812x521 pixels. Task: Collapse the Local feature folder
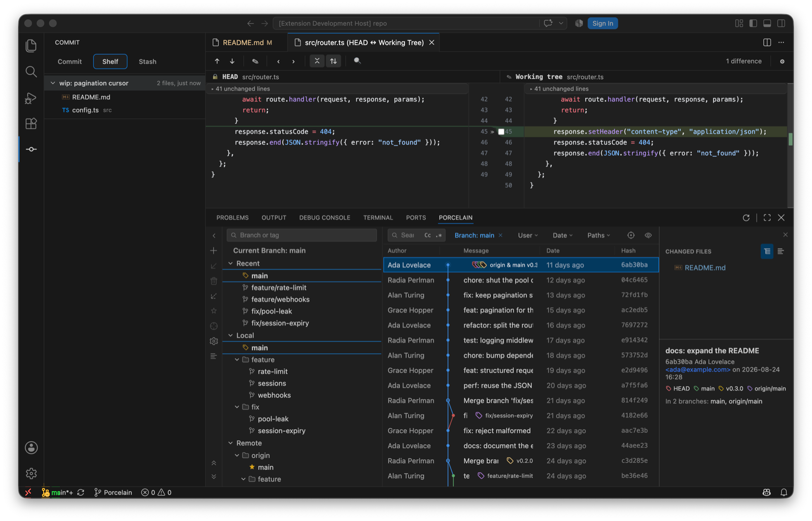[x=237, y=360]
